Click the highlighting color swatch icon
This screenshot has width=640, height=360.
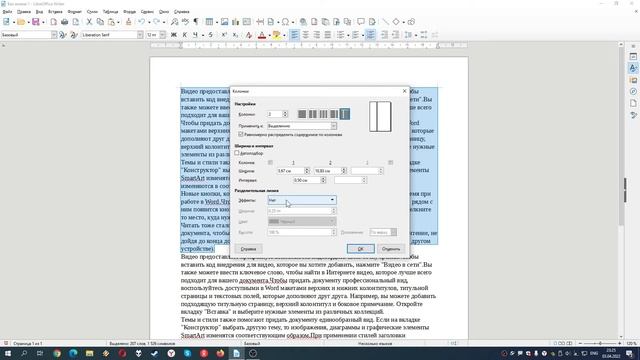point(276,35)
